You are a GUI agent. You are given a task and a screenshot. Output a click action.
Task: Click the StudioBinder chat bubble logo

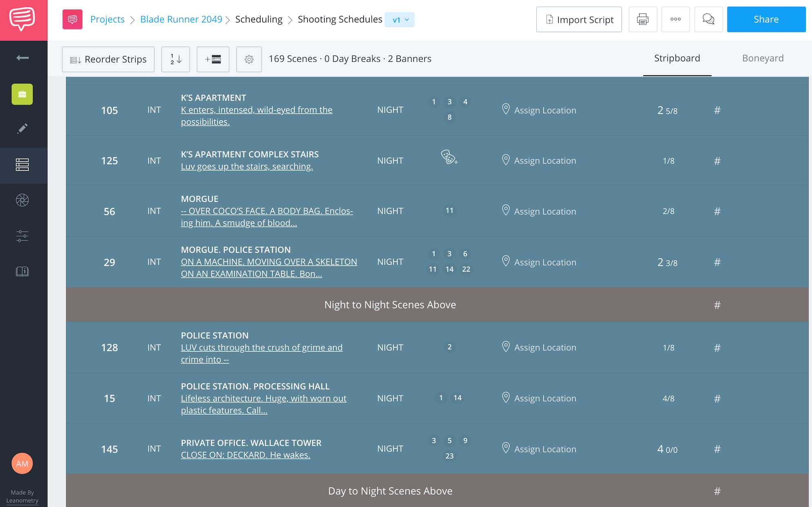[x=22, y=19]
